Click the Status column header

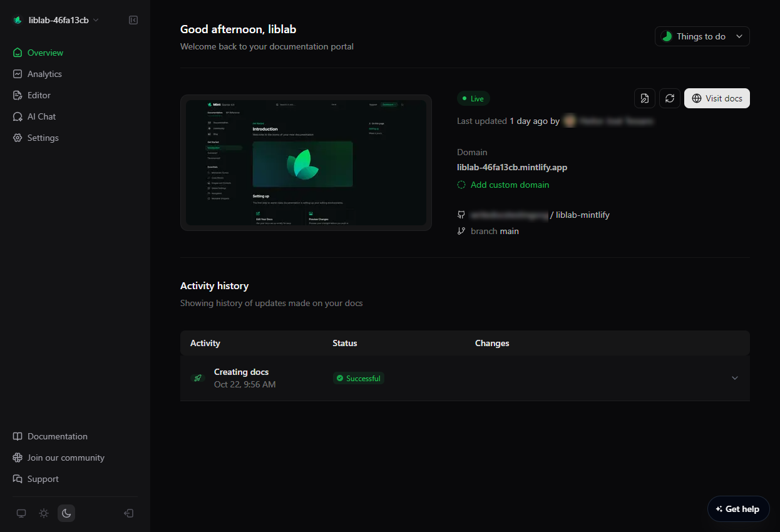[x=345, y=343]
